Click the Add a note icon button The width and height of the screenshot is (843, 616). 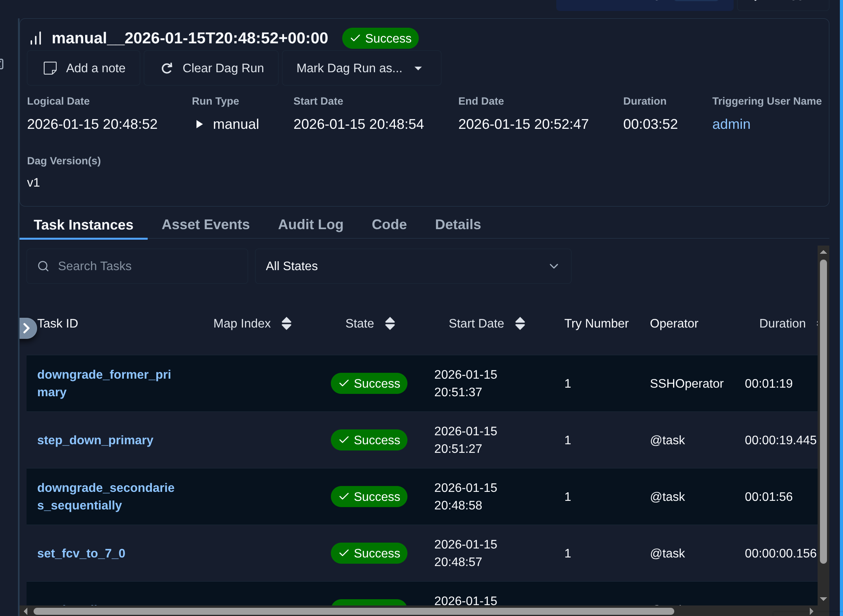pos(50,68)
